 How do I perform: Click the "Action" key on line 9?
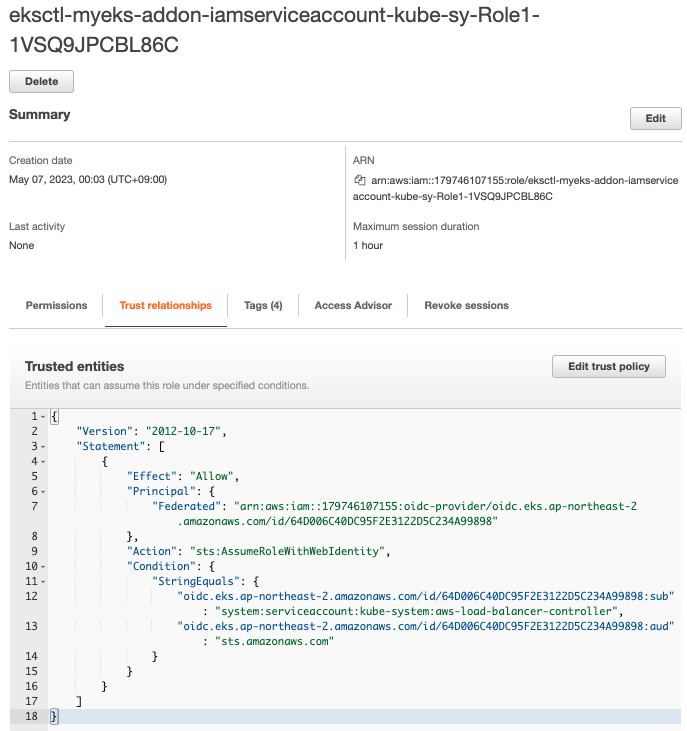151,551
